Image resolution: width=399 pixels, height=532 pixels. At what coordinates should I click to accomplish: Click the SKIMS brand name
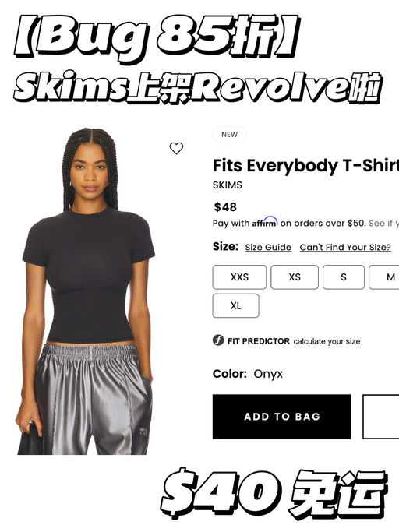(228, 185)
